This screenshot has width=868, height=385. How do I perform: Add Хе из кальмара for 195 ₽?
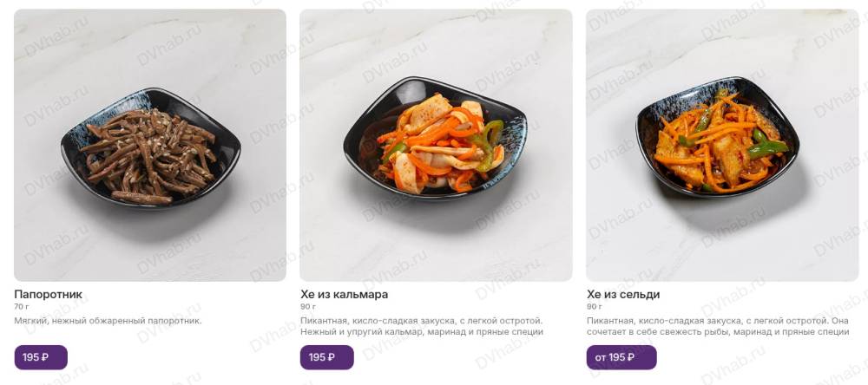point(326,357)
